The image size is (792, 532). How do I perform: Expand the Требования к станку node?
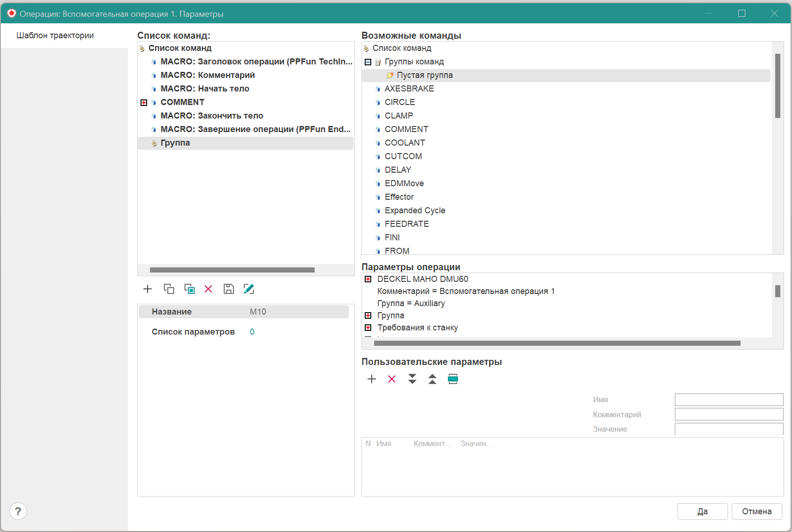[368, 328]
